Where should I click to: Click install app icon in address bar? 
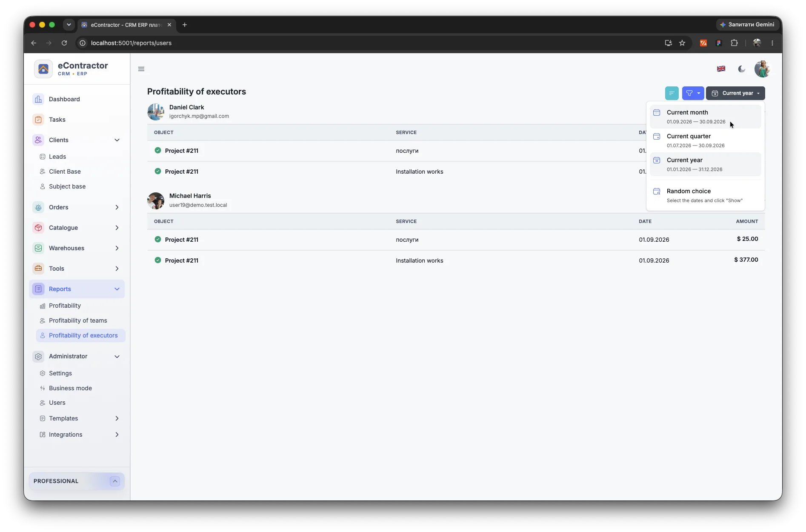[669, 43]
